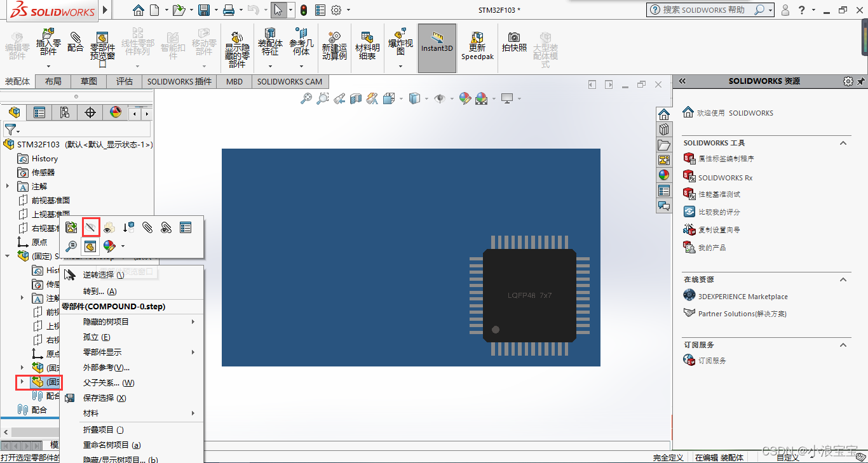Switch to the 评估 ribbon tab
This screenshot has width=868, height=463.
124,81
